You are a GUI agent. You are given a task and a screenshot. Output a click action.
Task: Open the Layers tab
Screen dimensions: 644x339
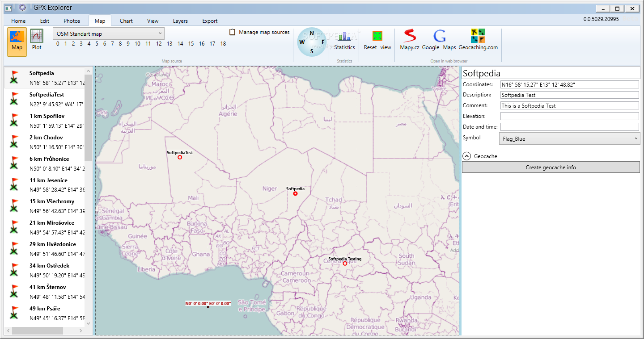click(x=180, y=21)
